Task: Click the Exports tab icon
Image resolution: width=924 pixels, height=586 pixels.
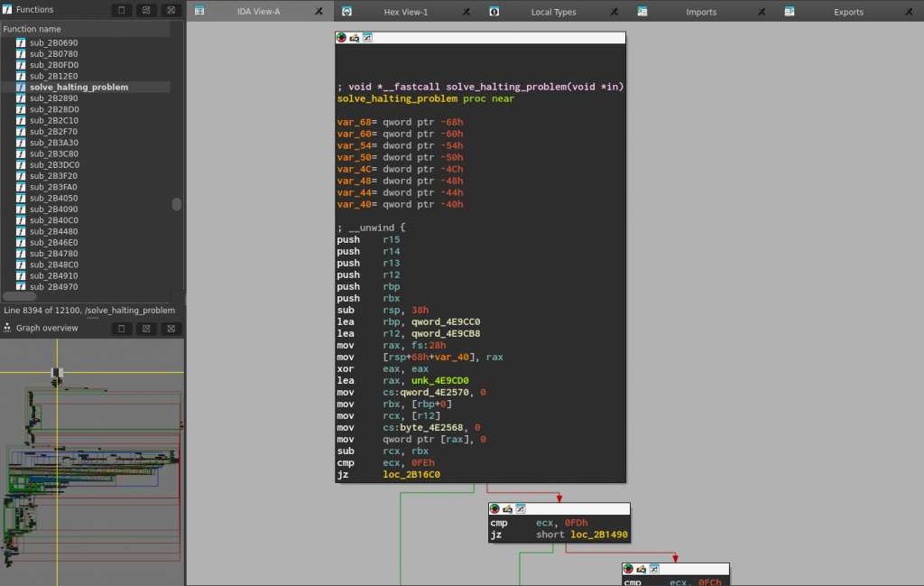Action: 789,11
